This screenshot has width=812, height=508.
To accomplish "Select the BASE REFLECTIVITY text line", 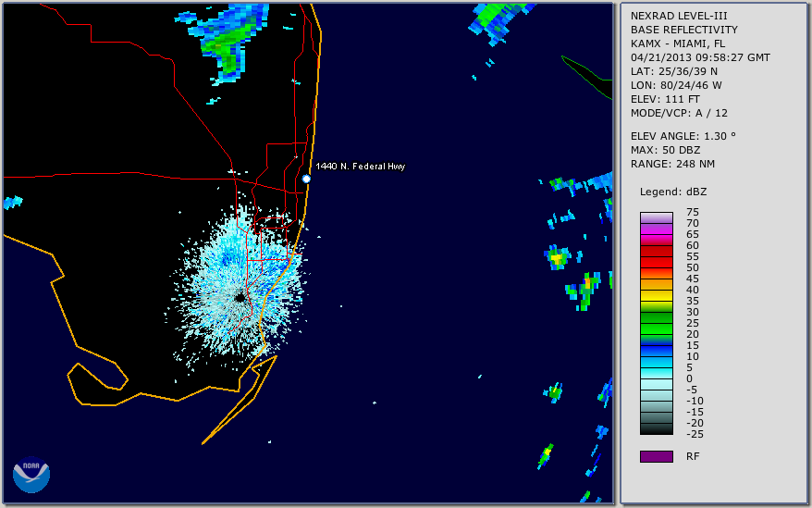I will (x=683, y=30).
